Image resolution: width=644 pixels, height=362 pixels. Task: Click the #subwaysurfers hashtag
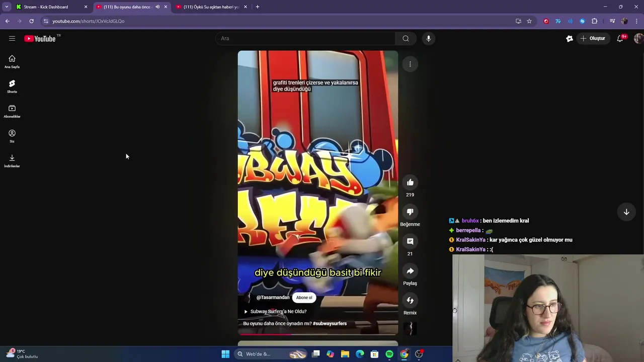330,324
